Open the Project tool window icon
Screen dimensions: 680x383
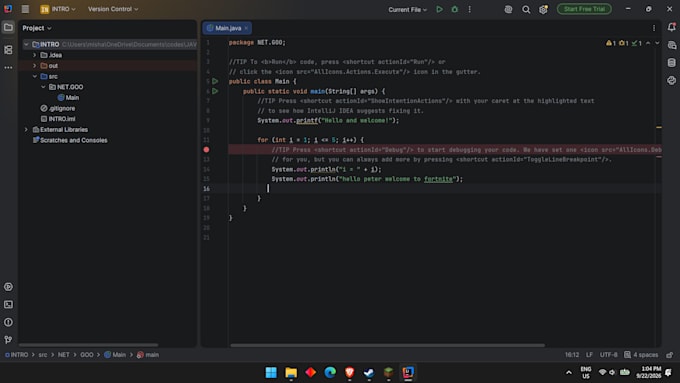coord(8,27)
